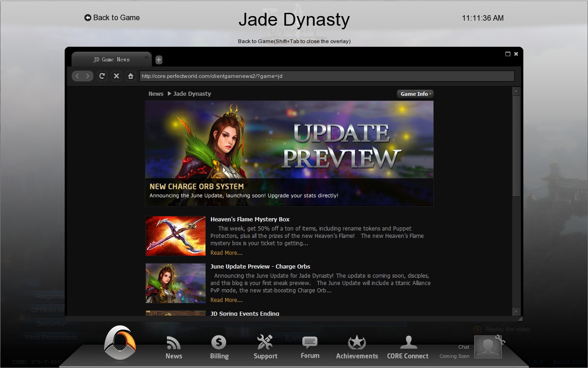
Task: Click the NEW CHARGE ORB SYSTEM caption
Action: click(197, 187)
